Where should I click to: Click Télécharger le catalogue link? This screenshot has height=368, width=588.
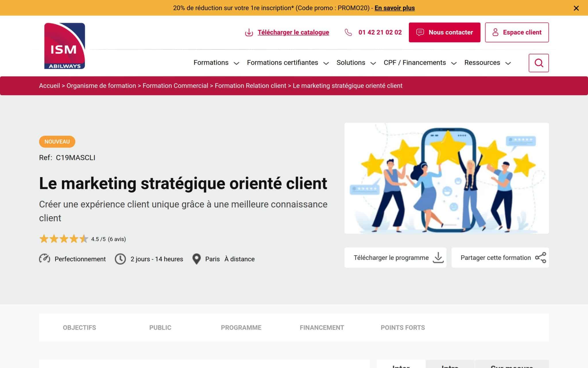coord(293,32)
